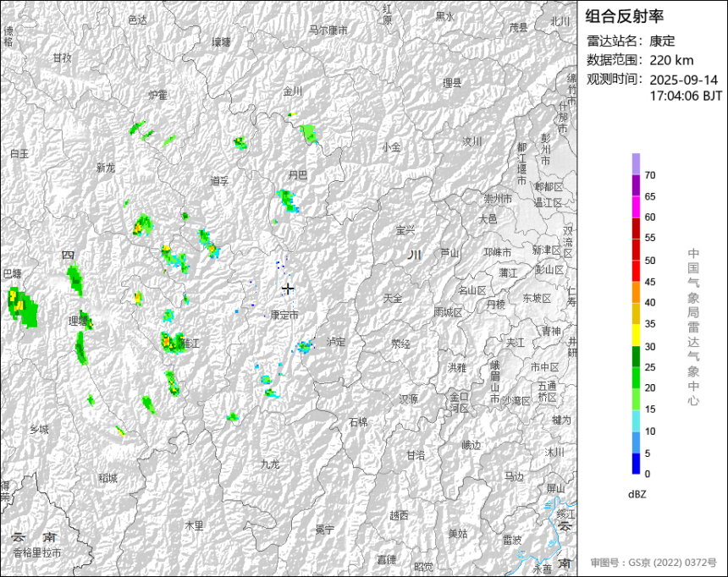Screen dimensions: 728x577
Task: Click the 马边 map label
Action: click(x=514, y=476)
